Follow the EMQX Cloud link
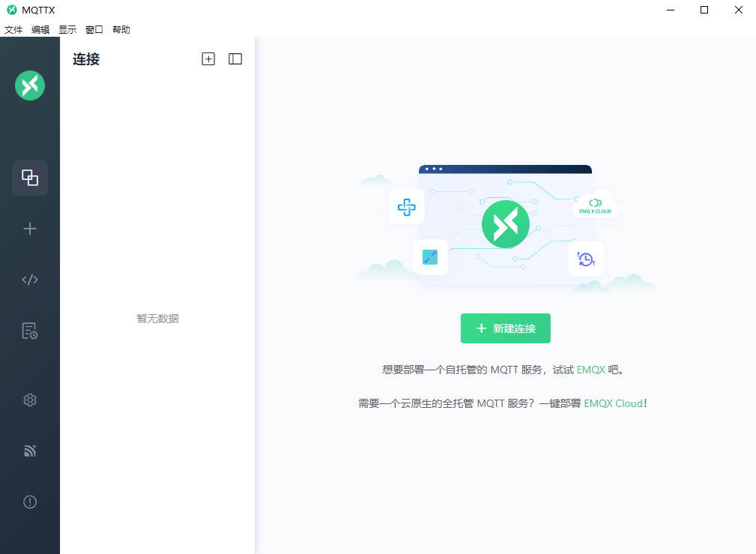Image resolution: width=756 pixels, height=554 pixels. tap(614, 403)
